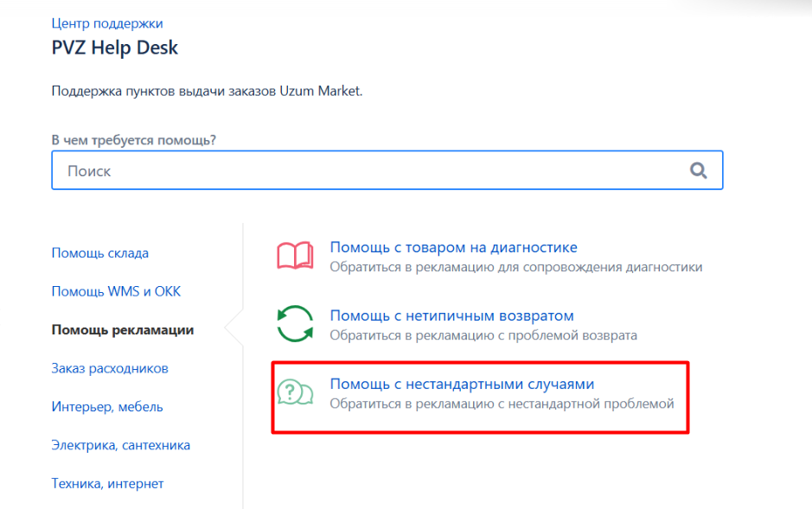Switch to the "Заказ расходников" category

point(110,368)
